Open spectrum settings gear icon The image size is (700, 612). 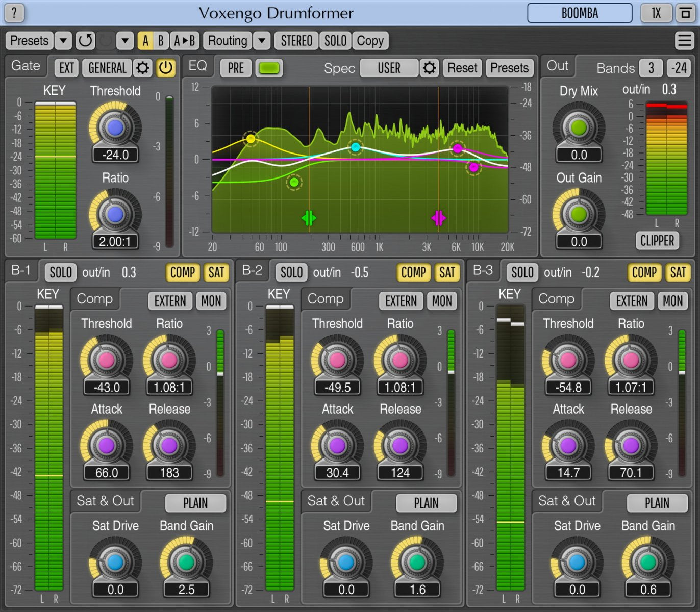pos(429,68)
